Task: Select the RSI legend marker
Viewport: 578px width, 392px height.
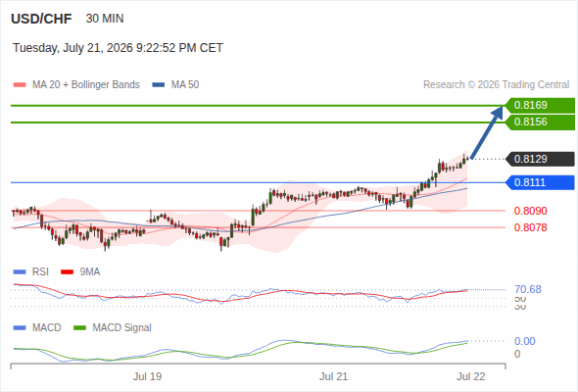Action: coord(20,272)
